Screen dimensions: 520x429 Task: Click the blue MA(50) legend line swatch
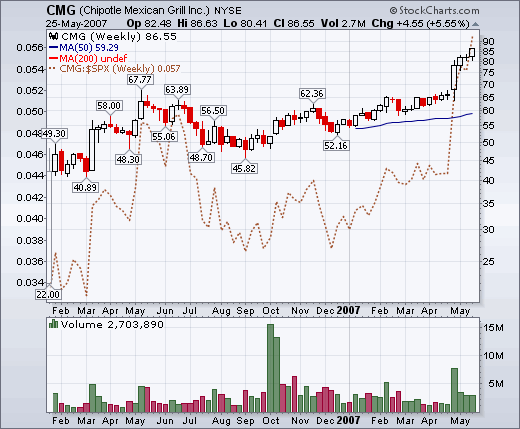pyautogui.click(x=53, y=48)
